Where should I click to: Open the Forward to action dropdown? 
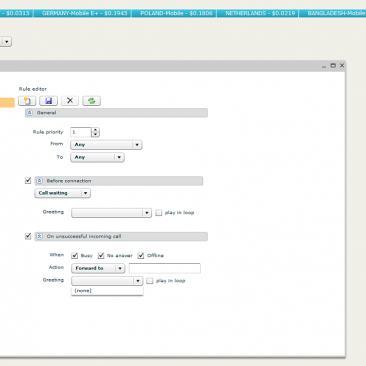tap(98, 268)
